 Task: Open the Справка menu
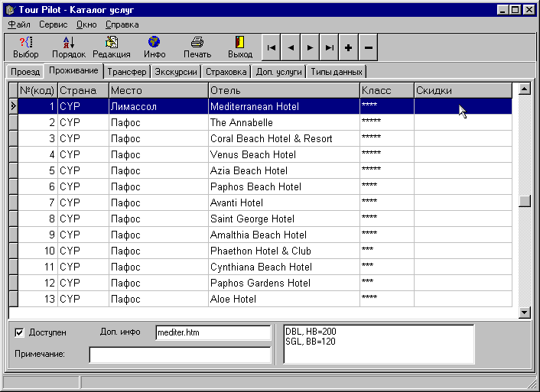coord(122,24)
